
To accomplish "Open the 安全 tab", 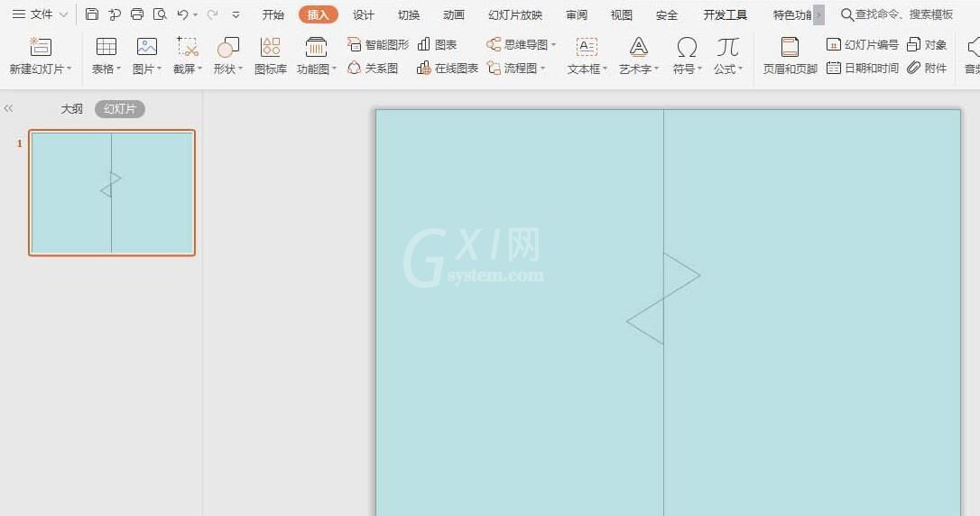I will coord(667,14).
